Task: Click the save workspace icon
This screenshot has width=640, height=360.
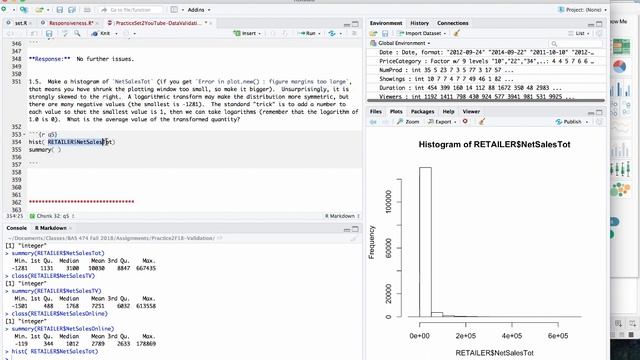Action: pyautogui.click(x=385, y=33)
